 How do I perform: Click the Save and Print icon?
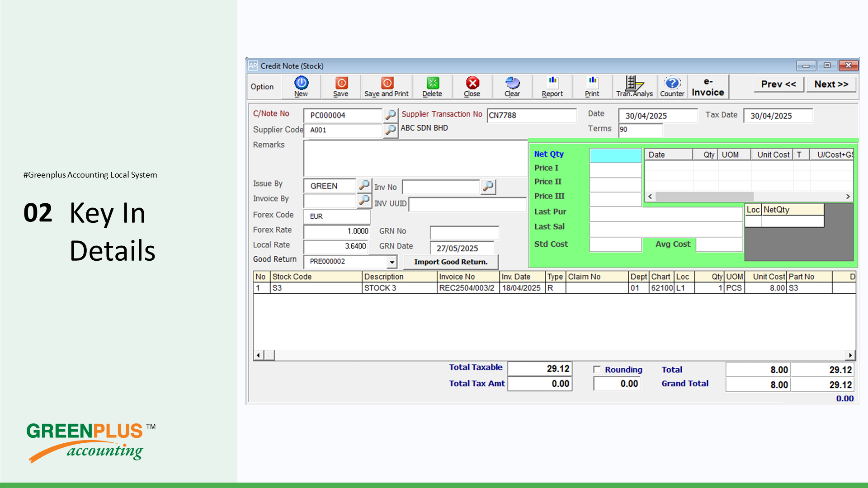(x=387, y=86)
